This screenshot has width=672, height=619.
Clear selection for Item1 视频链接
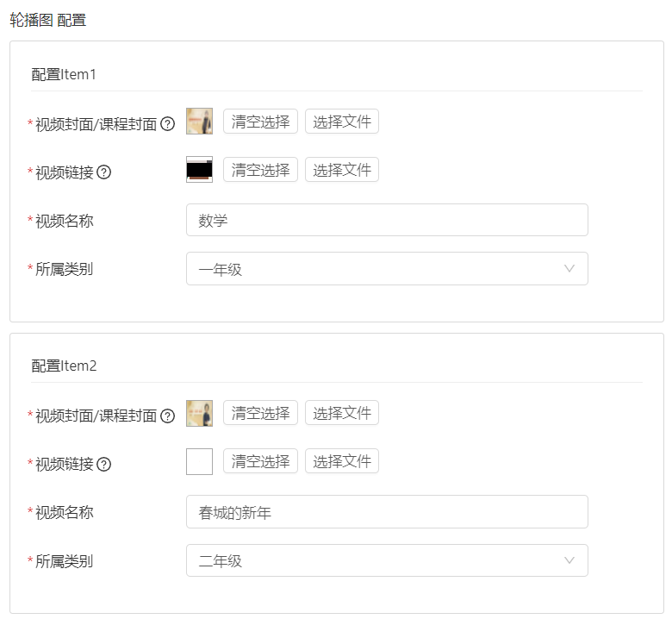(260, 170)
